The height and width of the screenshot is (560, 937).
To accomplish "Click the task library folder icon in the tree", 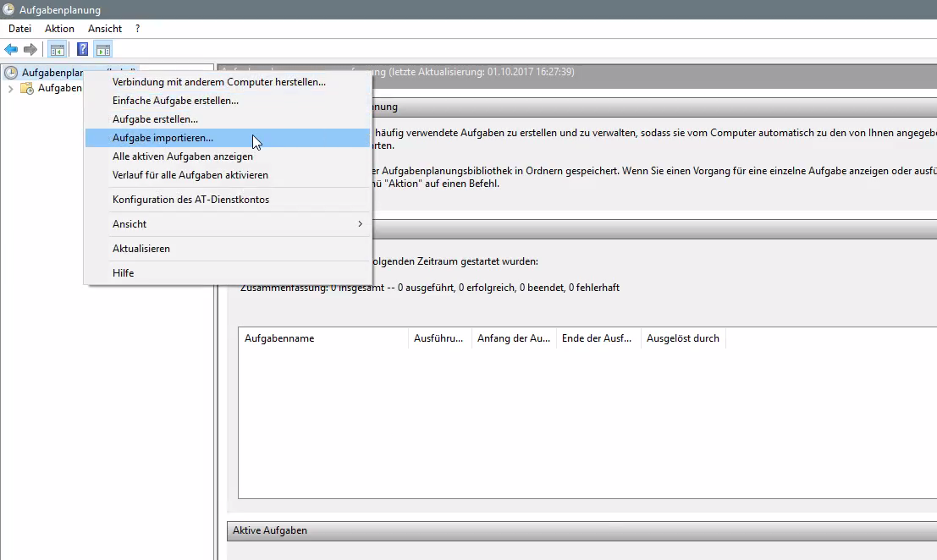I will coord(26,88).
